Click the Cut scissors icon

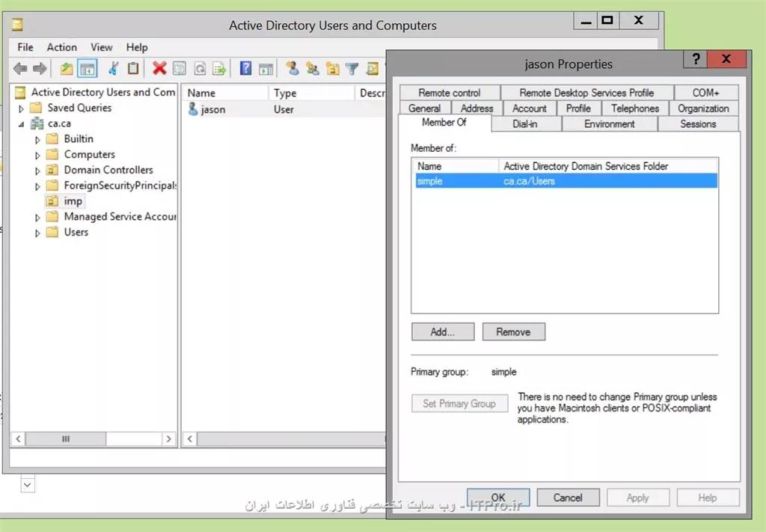click(114, 68)
